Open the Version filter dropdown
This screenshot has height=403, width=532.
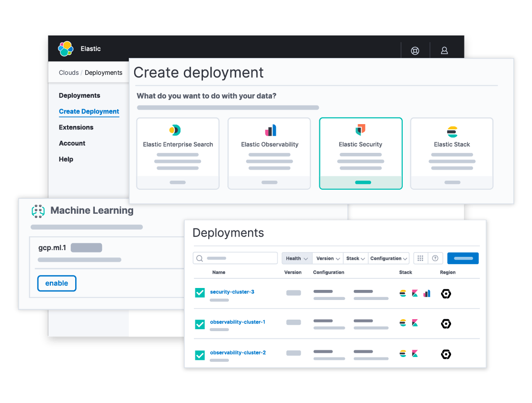coord(328,258)
